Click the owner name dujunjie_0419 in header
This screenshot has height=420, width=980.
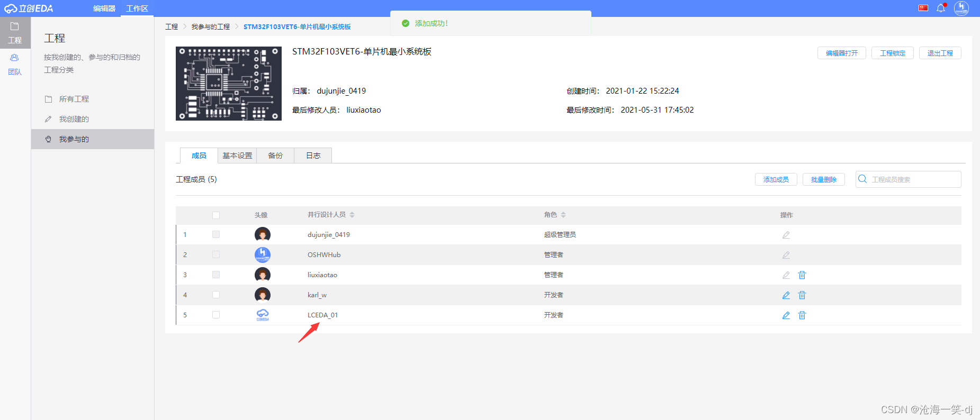point(341,91)
